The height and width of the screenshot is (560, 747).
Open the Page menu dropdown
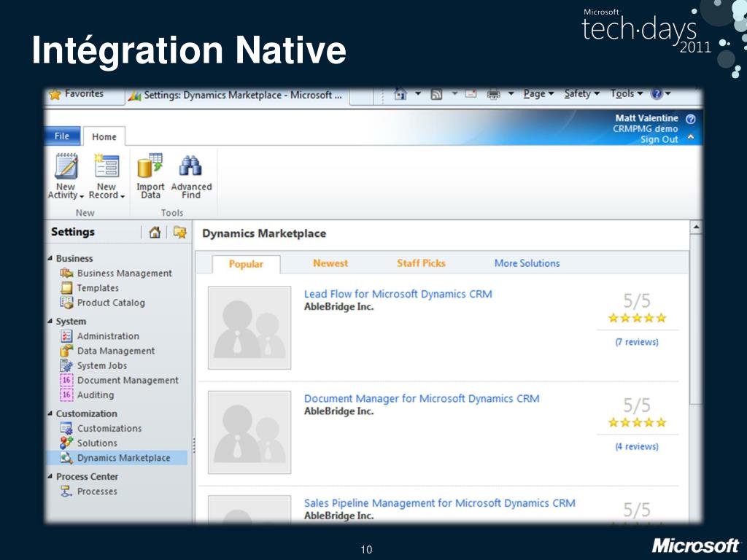(x=538, y=94)
